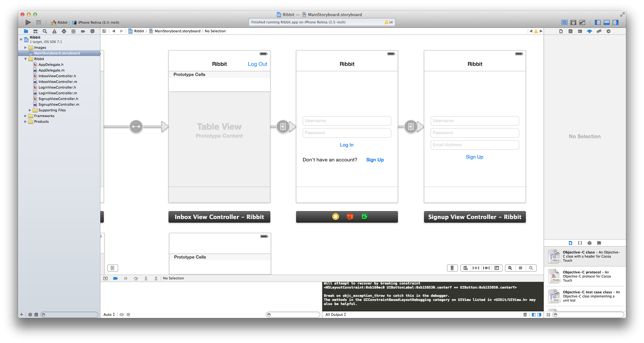The width and height of the screenshot is (644, 343).
Task: Zoom out the storyboard canvas
Action: click(510, 268)
